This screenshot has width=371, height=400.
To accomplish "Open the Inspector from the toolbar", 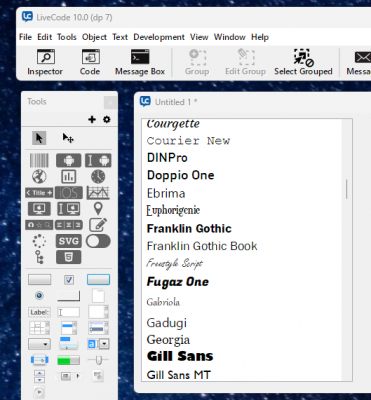I will tap(45, 62).
